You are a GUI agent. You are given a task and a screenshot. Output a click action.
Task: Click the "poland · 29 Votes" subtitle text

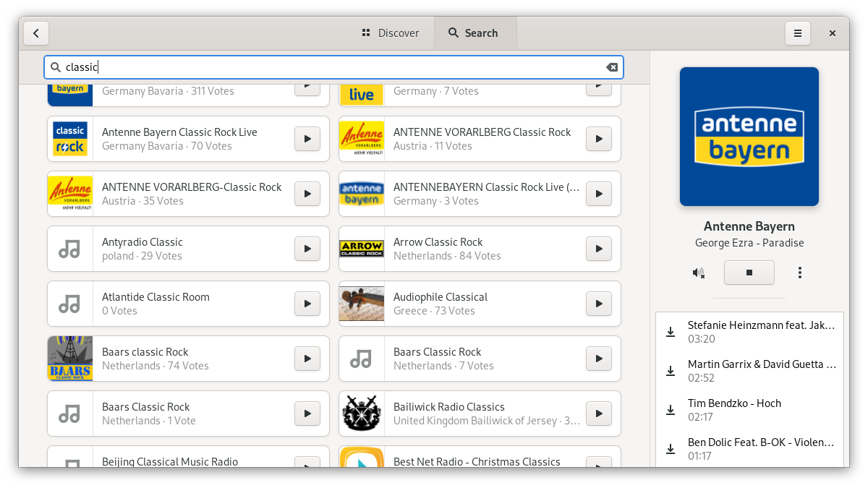pos(142,256)
